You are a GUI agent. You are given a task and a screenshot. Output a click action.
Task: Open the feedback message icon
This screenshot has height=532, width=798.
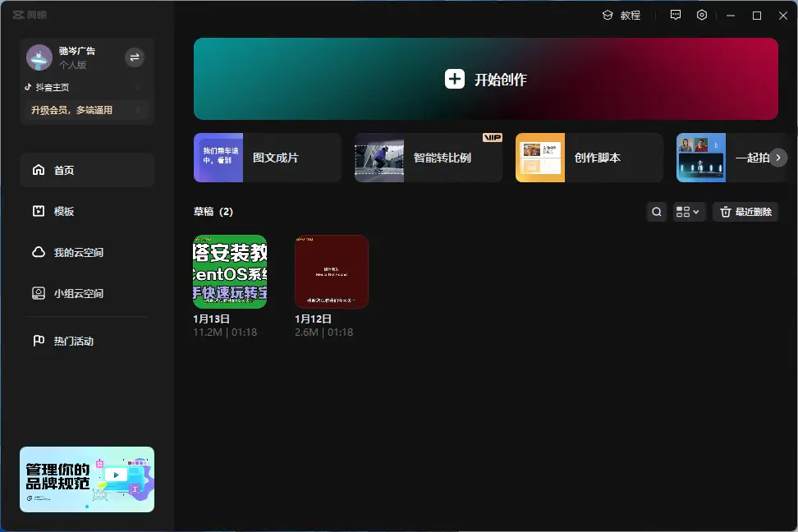coord(676,15)
